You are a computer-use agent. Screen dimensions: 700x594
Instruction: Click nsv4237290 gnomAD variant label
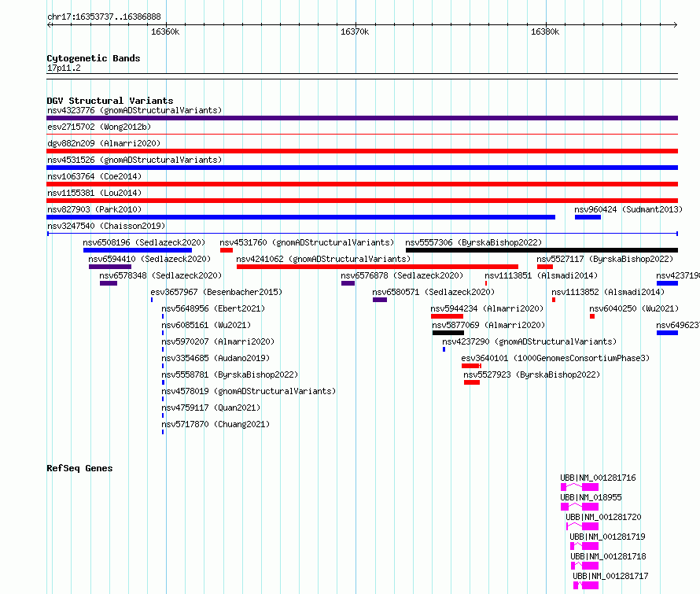529,341
